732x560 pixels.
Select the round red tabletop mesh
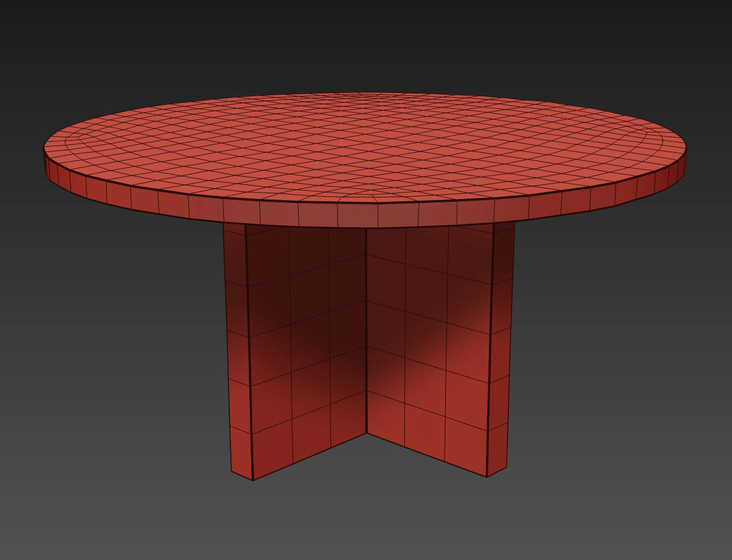pos(365,160)
